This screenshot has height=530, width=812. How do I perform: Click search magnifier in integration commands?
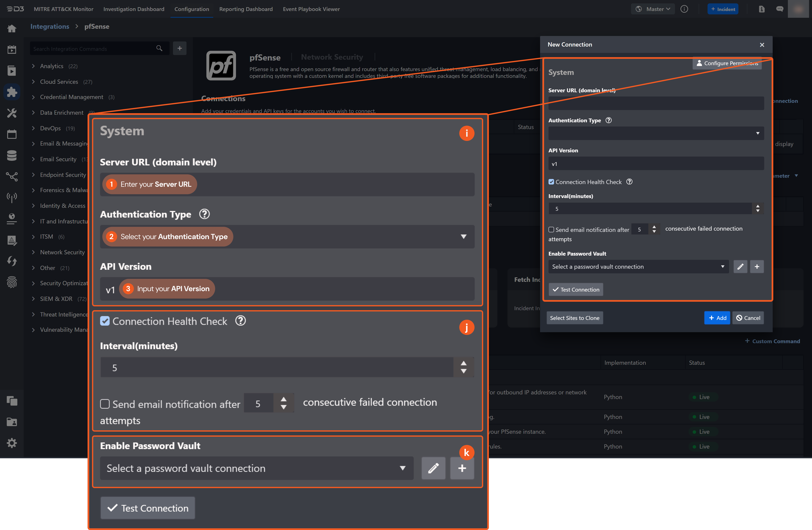[159, 48]
